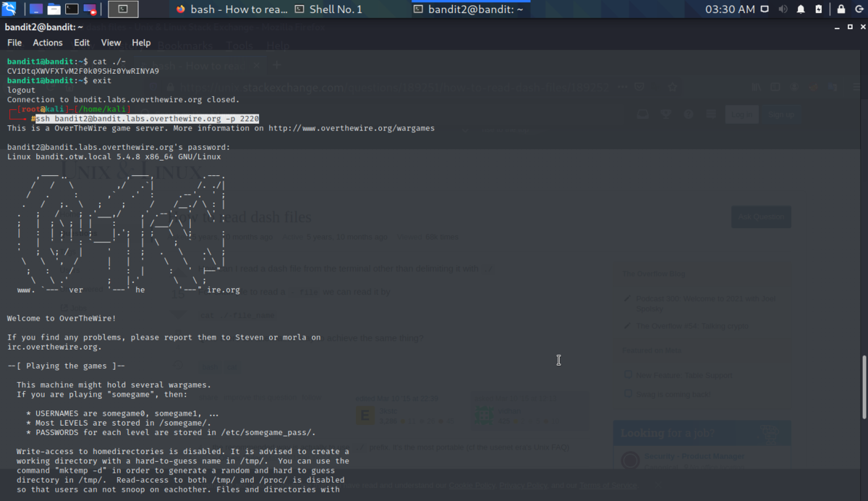Open the notifications bell icon
Screen dimensions: 868x501
[801, 9]
